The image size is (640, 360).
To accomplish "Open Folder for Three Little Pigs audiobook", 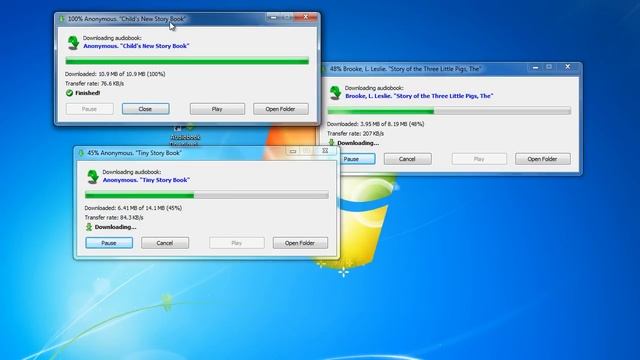I will (x=542, y=159).
